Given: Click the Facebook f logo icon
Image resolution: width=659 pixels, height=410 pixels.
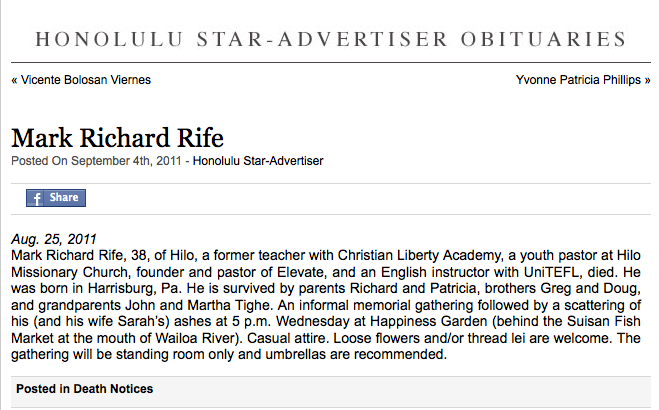Looking at the screenshot, I should coord(37,198).
